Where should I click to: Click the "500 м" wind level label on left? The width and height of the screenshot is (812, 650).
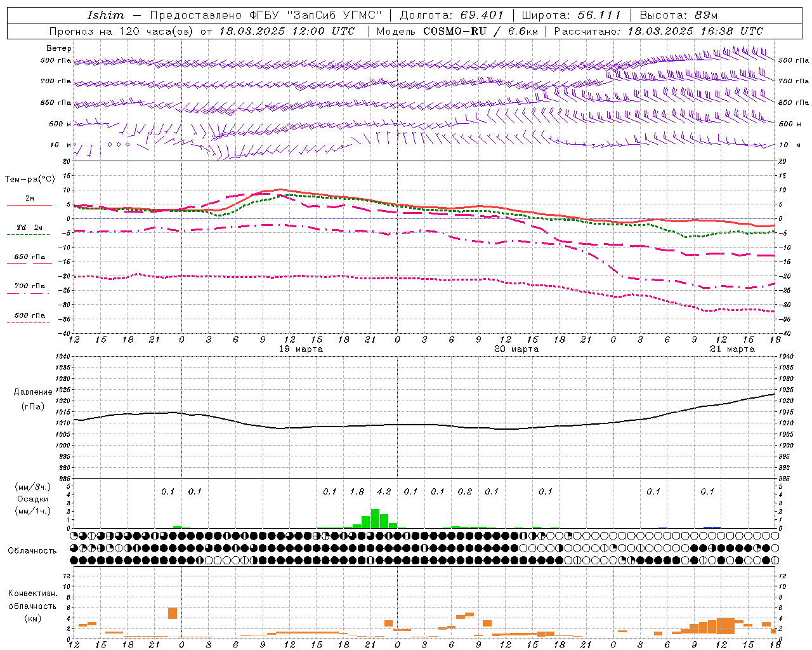point(60,124)
